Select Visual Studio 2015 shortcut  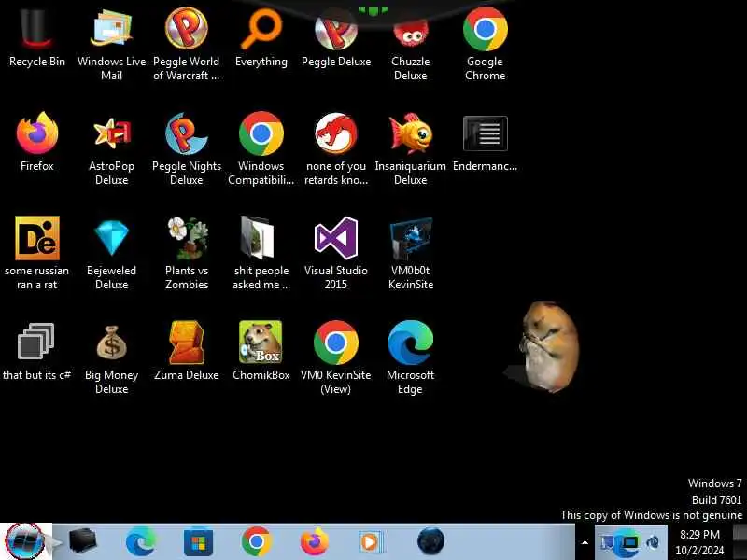[336, 253]
